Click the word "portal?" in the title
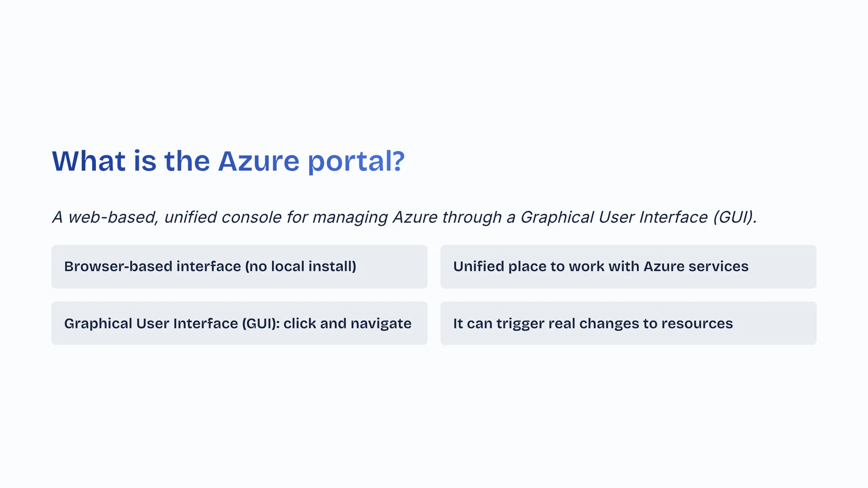This screenshot has width=868, height=488. pyautogui.click(x=356, y=161)
